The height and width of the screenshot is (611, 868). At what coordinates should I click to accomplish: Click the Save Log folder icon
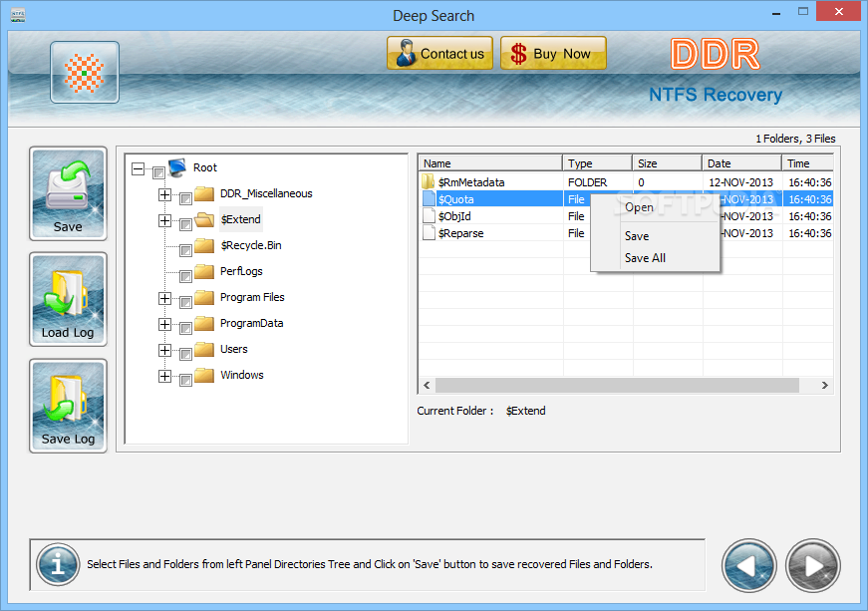point(68,406)
